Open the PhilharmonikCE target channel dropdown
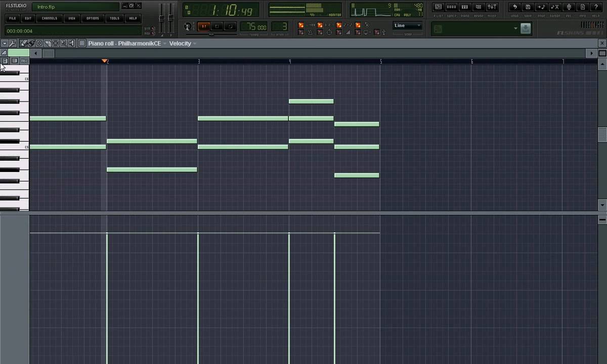Image resolution: width=607 pixels, height=364 pixels. point(165,43)
